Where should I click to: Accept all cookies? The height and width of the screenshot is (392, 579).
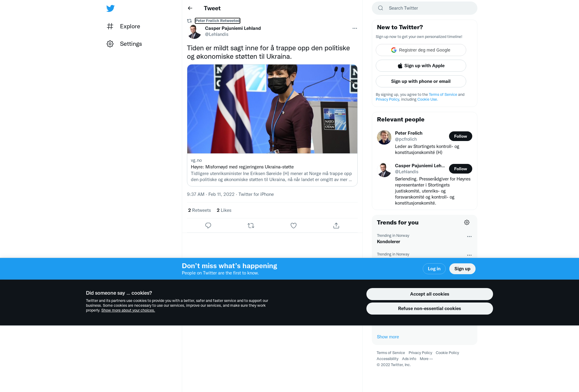(429, 294)
